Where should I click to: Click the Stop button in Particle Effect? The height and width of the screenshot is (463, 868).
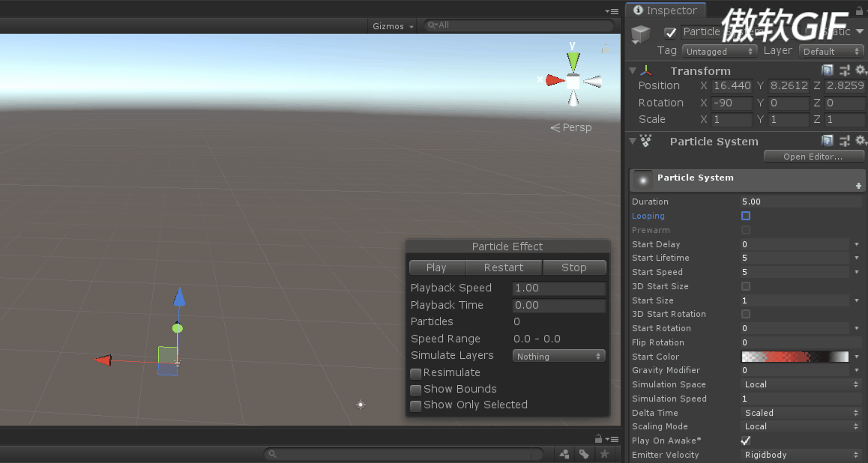(574, 267)
